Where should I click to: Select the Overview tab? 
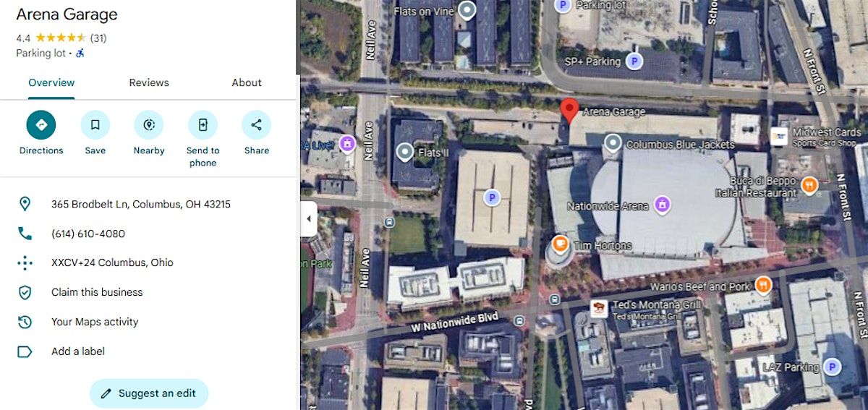[x=51, y=82]
